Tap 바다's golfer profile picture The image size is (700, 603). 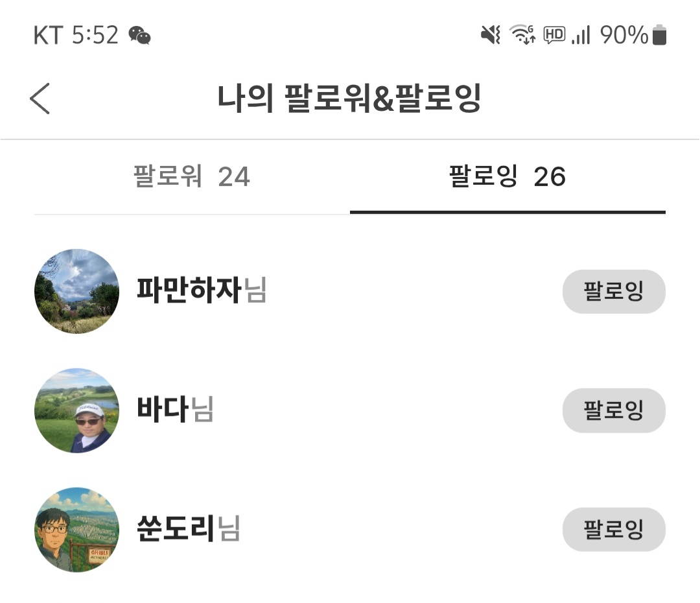(76, 410)
